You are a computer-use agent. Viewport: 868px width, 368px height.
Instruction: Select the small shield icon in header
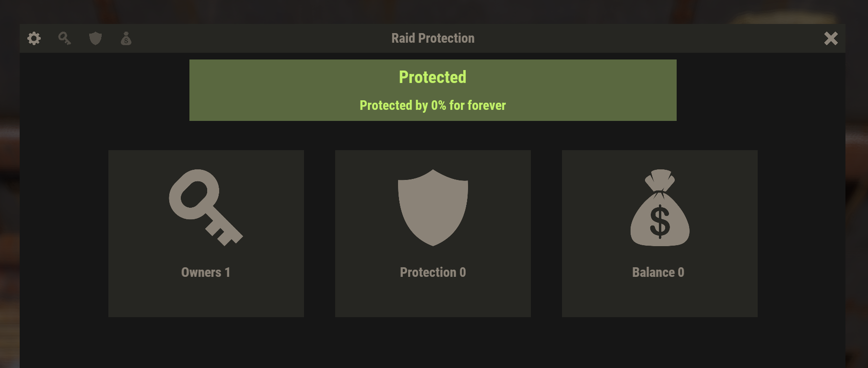coord(95,38)
